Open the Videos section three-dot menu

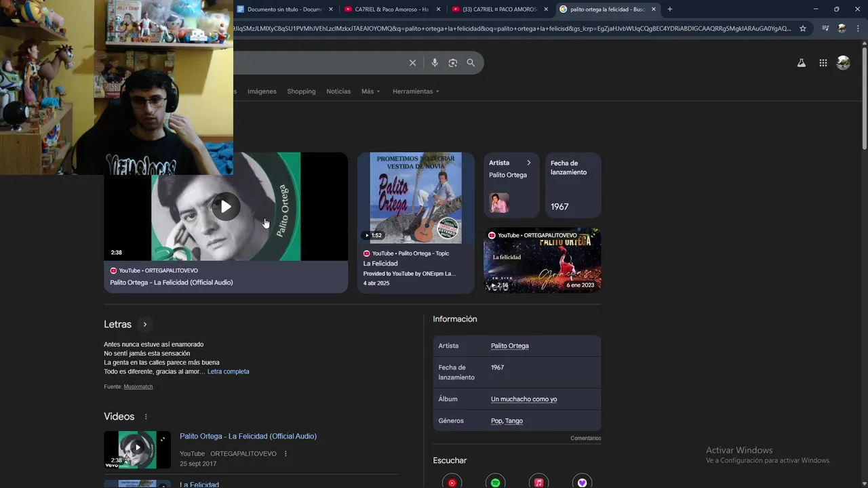pos(146,417)
